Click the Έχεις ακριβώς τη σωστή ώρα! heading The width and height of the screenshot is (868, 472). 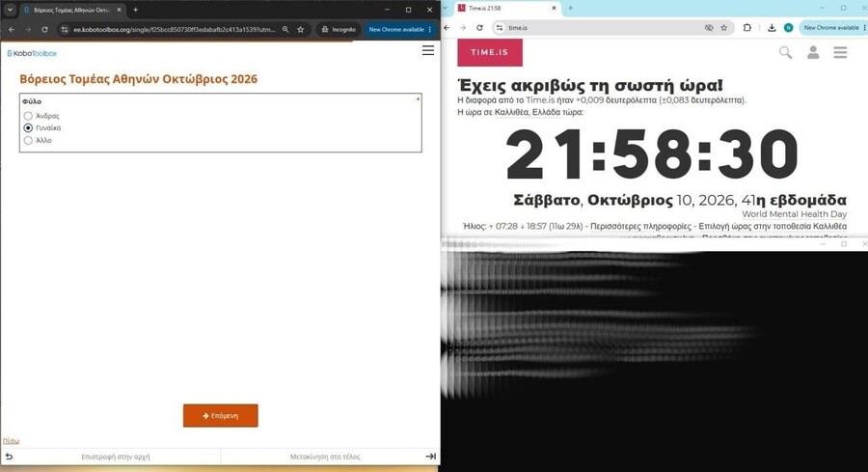pyautogui.click(x=590, y=85)
